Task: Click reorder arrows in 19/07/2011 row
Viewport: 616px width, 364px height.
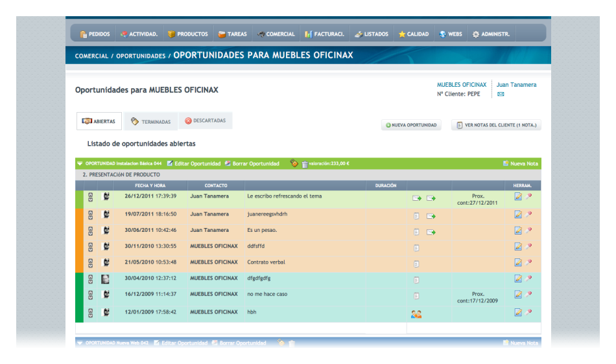Action: pos(90,215)
